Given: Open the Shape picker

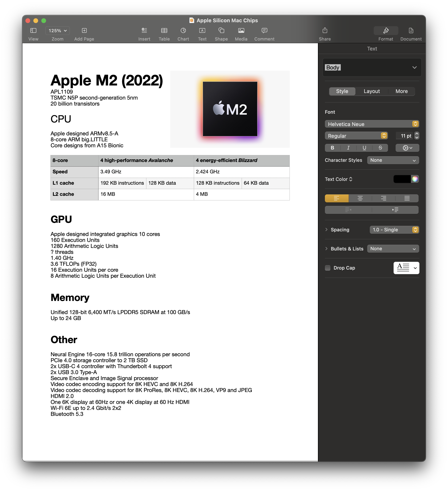Looking at the screenshot, I should coord(221,31).
